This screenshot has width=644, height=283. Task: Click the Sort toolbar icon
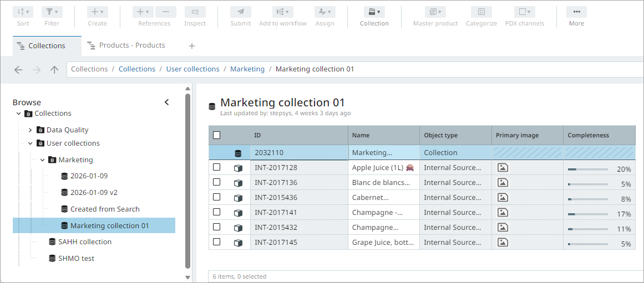(x=23, y=12)
